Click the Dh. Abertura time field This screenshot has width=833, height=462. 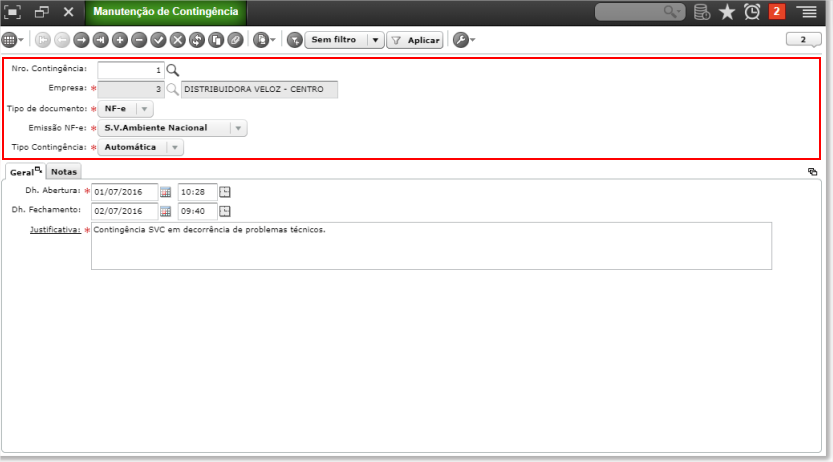click(198, 192)
